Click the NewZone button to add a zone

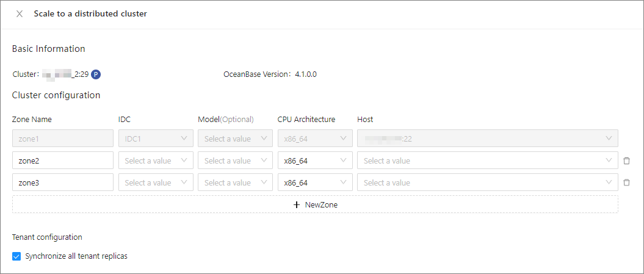[x=315, y=204]
